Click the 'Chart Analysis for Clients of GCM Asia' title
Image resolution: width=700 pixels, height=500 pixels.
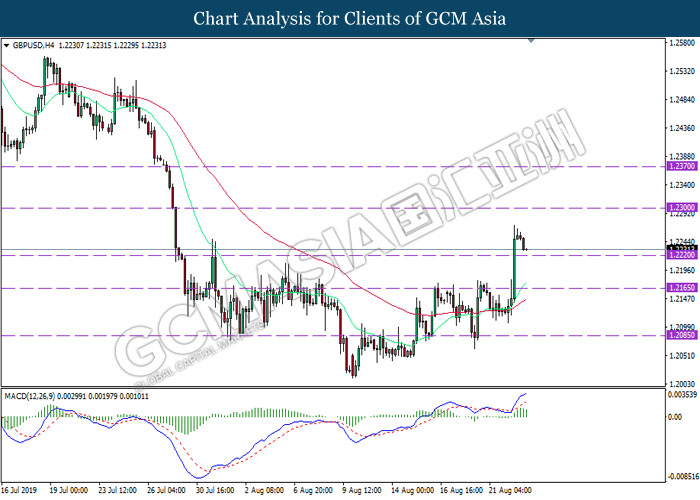(x=350, y=19)
